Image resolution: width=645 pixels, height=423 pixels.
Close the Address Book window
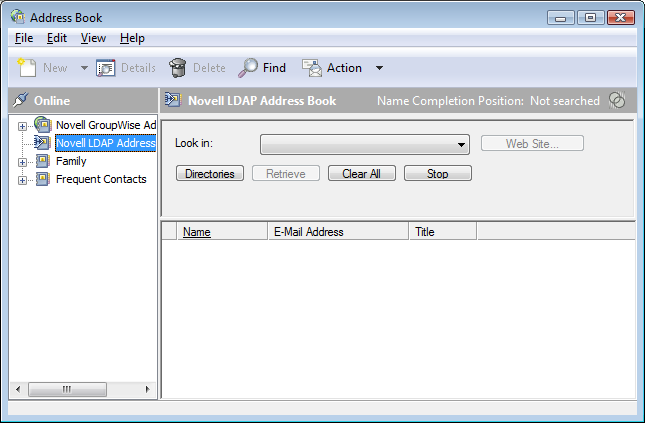tap(621, 18)
